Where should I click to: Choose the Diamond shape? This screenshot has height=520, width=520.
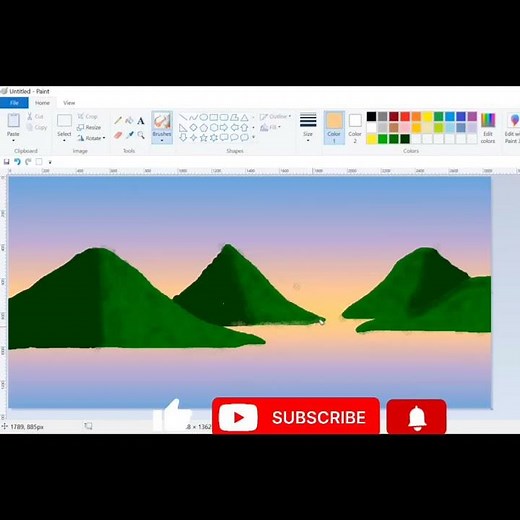(x=193, y=127)
